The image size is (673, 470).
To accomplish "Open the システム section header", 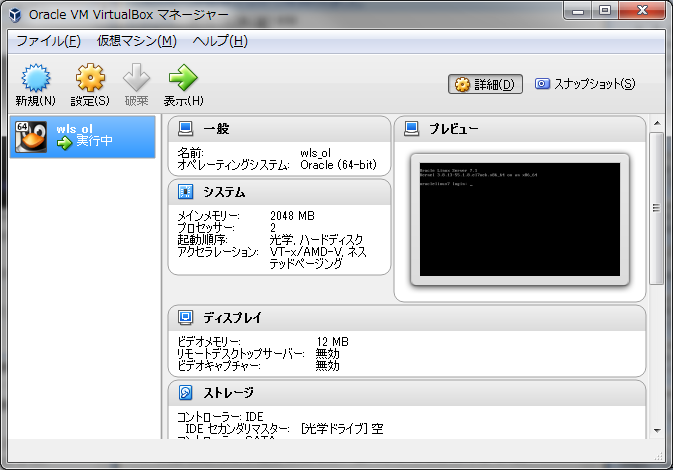I will pyautogui.click(x=279, y=192).
